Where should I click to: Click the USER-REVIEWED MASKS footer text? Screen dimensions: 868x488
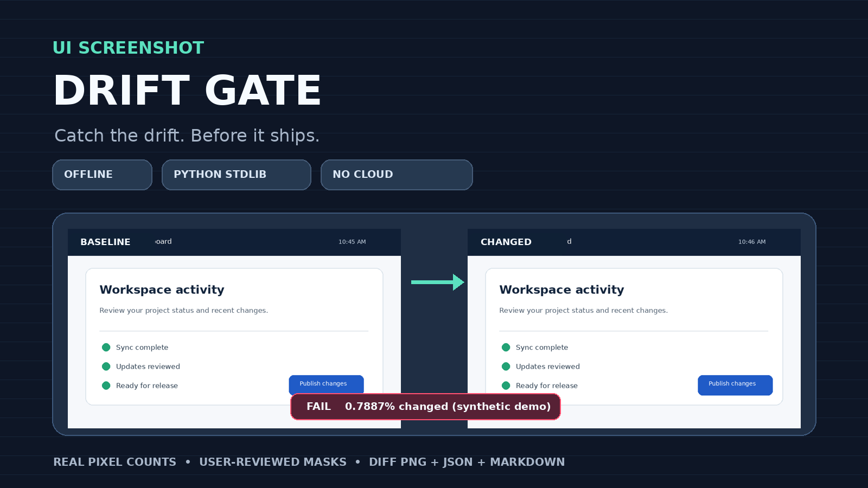[x=273, y=462]
